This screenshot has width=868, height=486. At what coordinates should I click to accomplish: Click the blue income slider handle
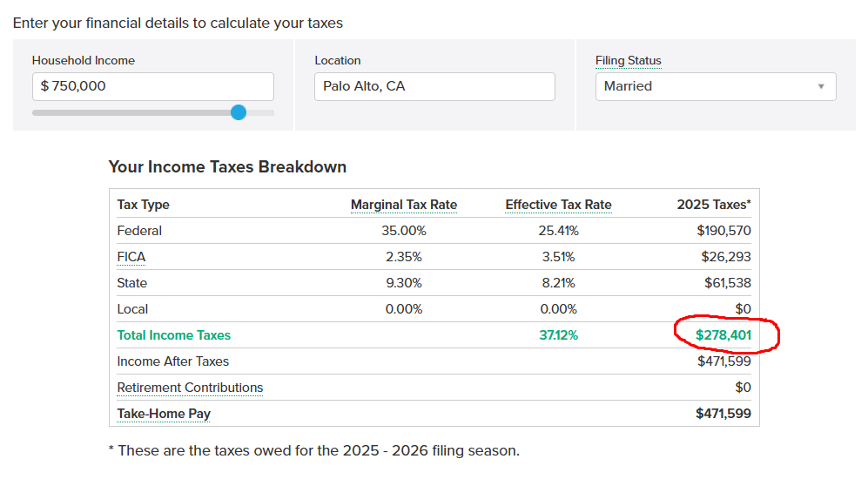[239, 112]
